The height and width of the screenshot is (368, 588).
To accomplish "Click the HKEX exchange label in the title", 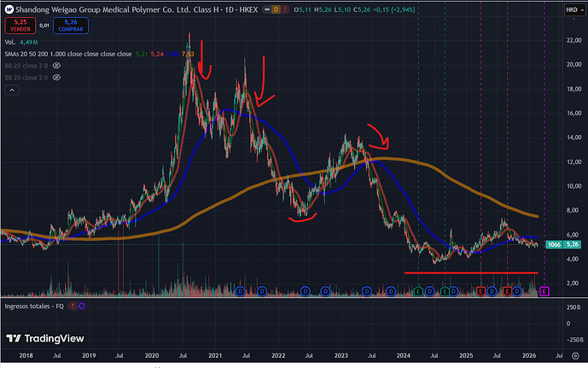I will point(248,9).
